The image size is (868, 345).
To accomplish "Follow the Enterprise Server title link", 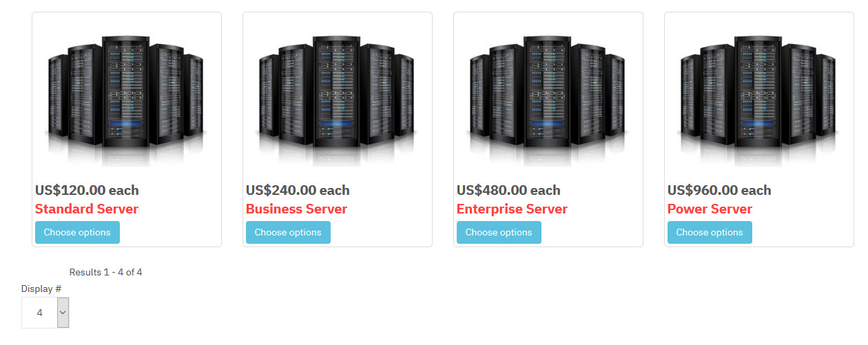I will click(512, 209).
